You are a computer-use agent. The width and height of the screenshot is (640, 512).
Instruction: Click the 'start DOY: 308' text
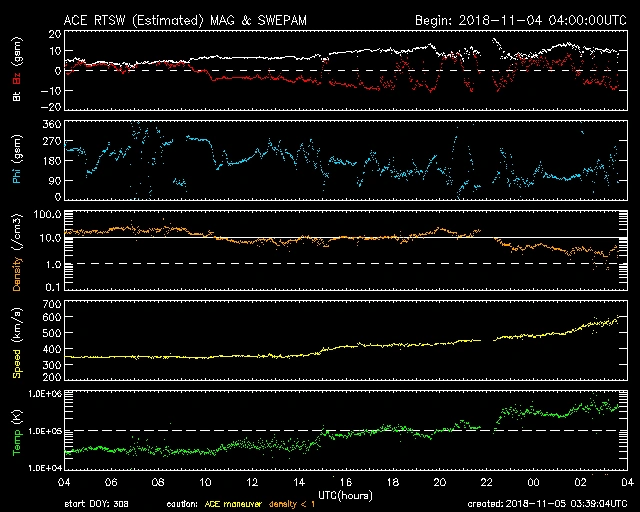[96, 504]
